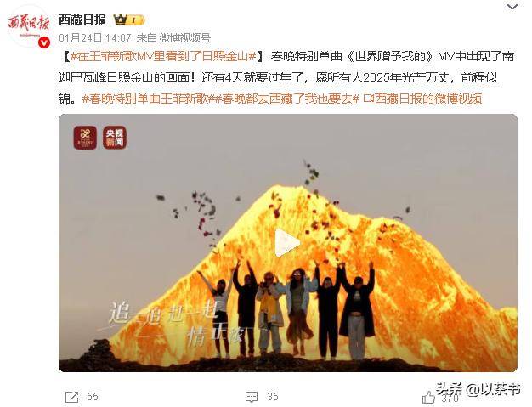Image resolution: width=532 pixels, height=407 pixels.
Task: Click the red Spring Festival Gala logo
Action: tap(85, 138)
